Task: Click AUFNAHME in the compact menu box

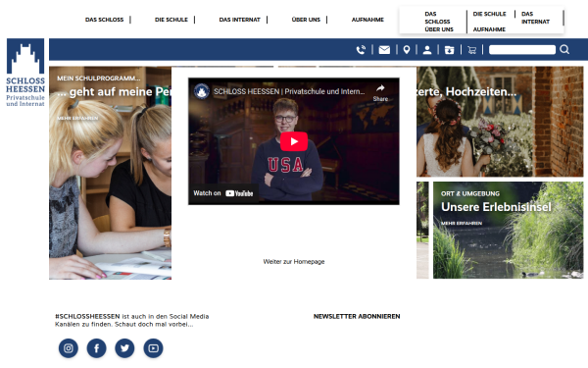Action: (489, 29)
